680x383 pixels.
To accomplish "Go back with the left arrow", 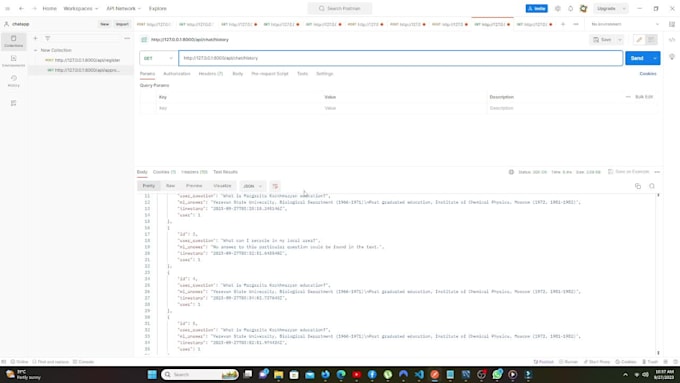I will point(21,8).
